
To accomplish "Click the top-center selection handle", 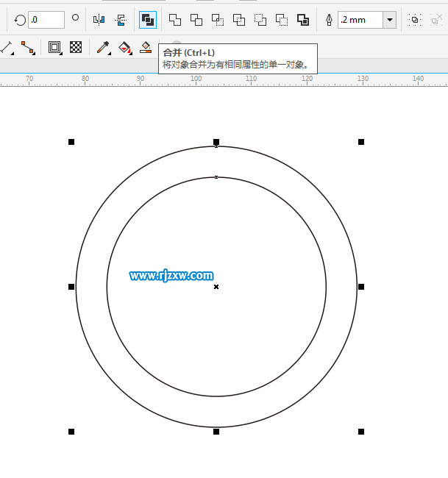I will click(216, 141).
